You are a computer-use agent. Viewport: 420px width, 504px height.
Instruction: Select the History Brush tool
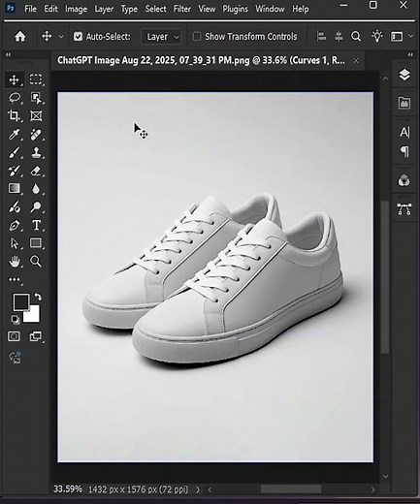[14, 171]
